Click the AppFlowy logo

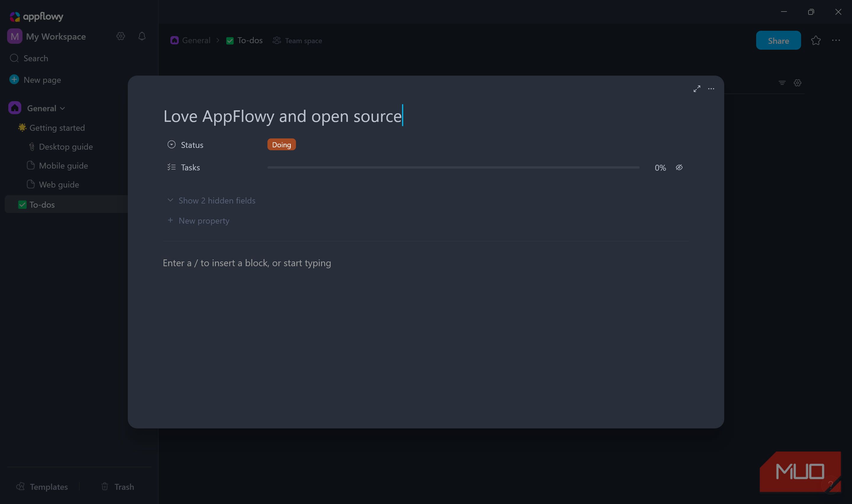[36, 16]
